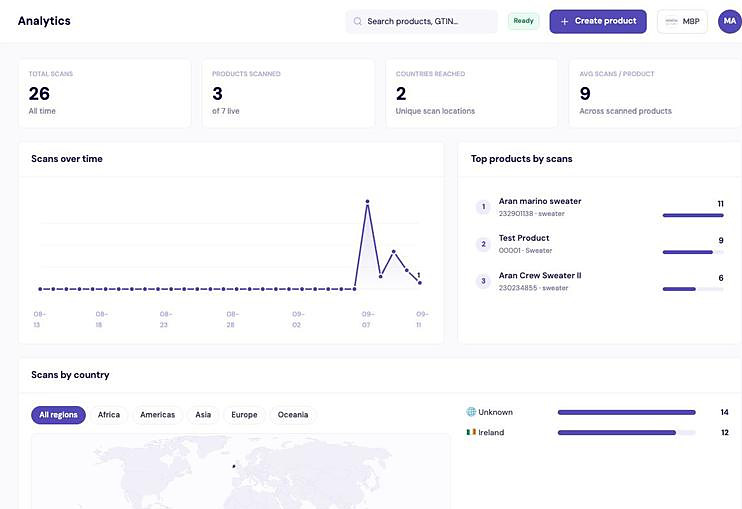Click the count 14 beside Unknown
The height and width of the screenshot is (509, 742).
[x=724, y=412]
